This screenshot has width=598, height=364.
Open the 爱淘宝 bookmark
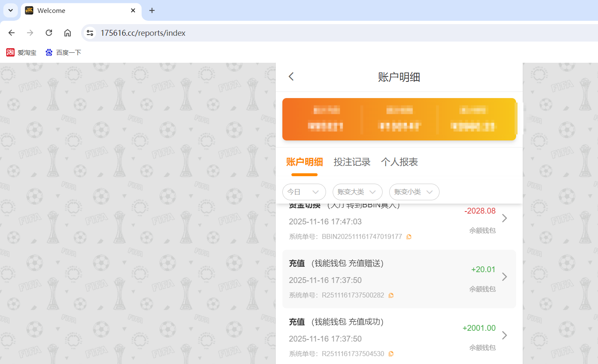pyautogui.click(x=21, y=52)
